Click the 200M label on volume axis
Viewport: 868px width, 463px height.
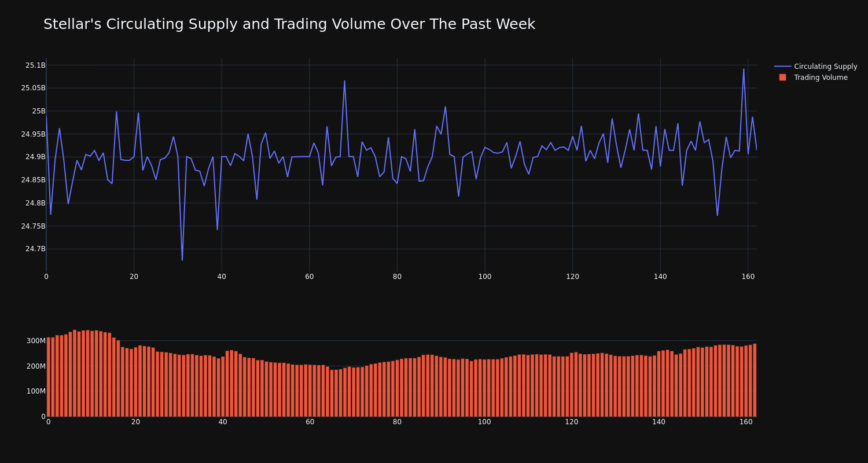36,366
